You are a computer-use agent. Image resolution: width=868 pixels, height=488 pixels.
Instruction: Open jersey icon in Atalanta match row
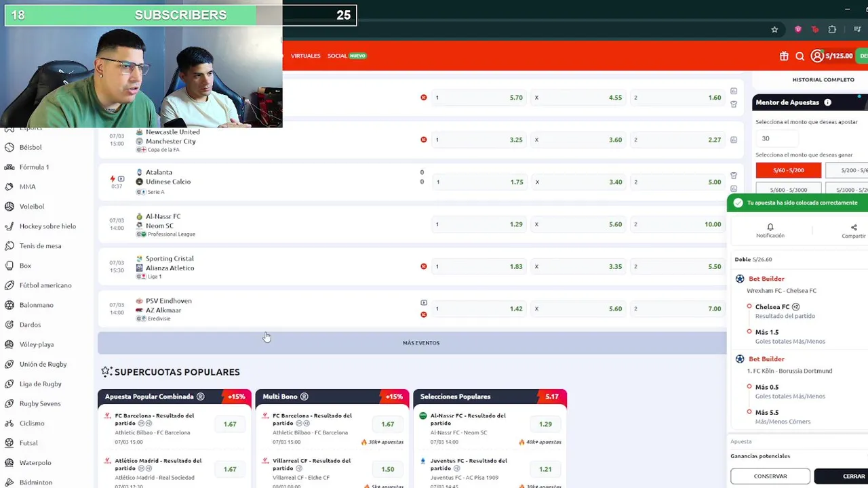point(733,176)
